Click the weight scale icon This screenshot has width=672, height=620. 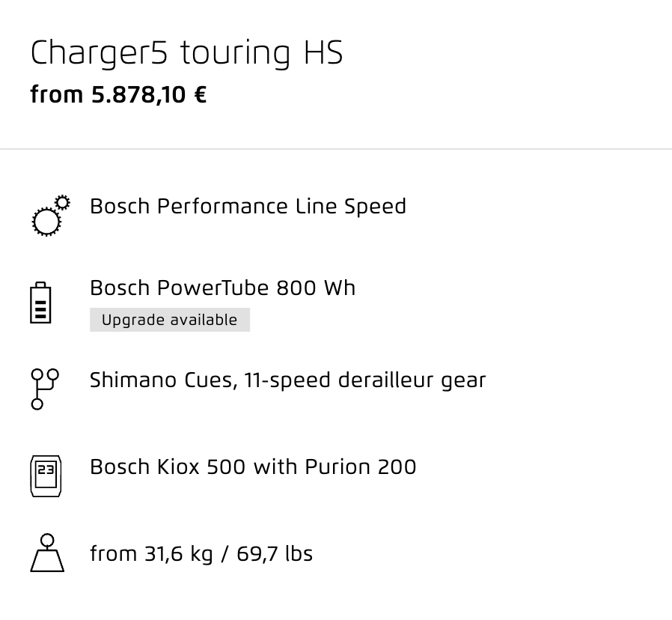47,553
